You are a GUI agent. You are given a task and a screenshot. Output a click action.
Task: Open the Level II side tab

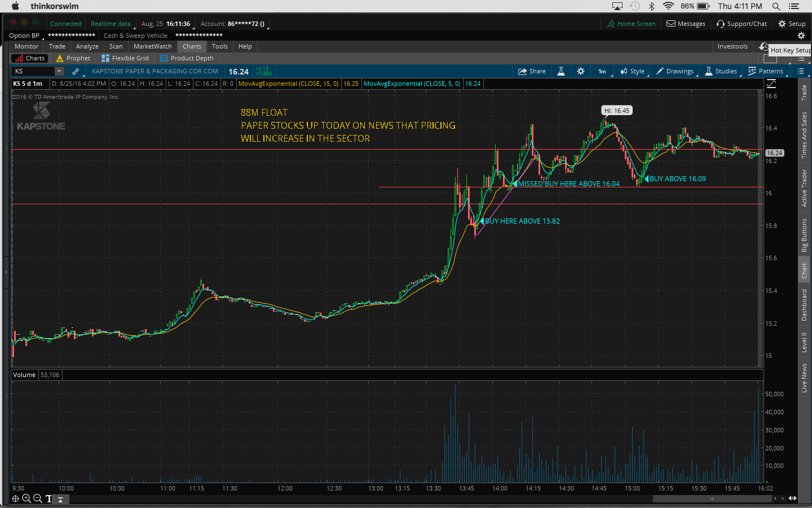(805, 342)
